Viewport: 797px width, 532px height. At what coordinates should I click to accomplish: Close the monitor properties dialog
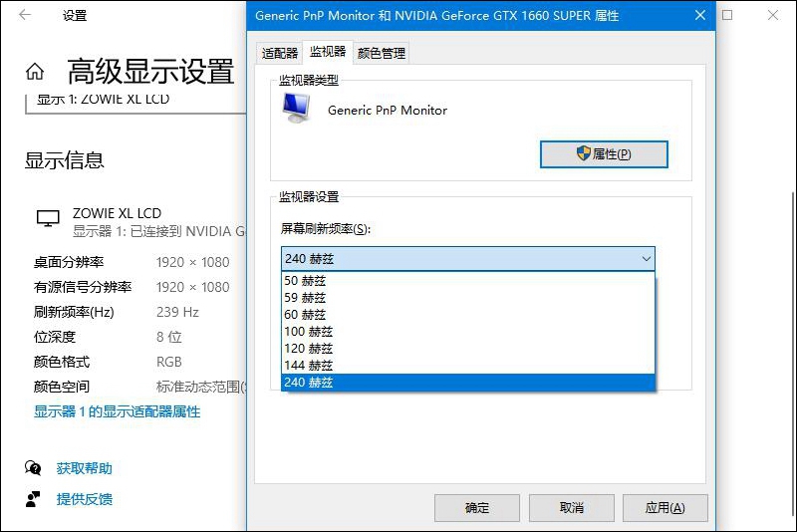(700, 15)
